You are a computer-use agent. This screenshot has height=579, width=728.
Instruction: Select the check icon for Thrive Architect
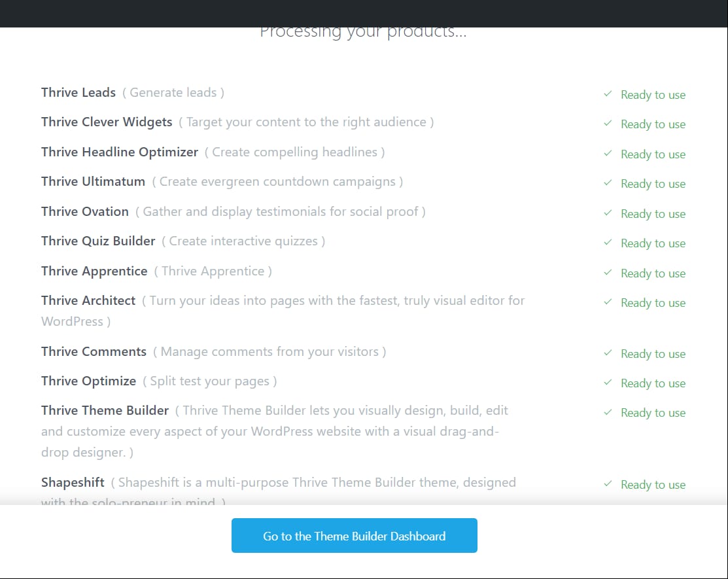(607, 303)
